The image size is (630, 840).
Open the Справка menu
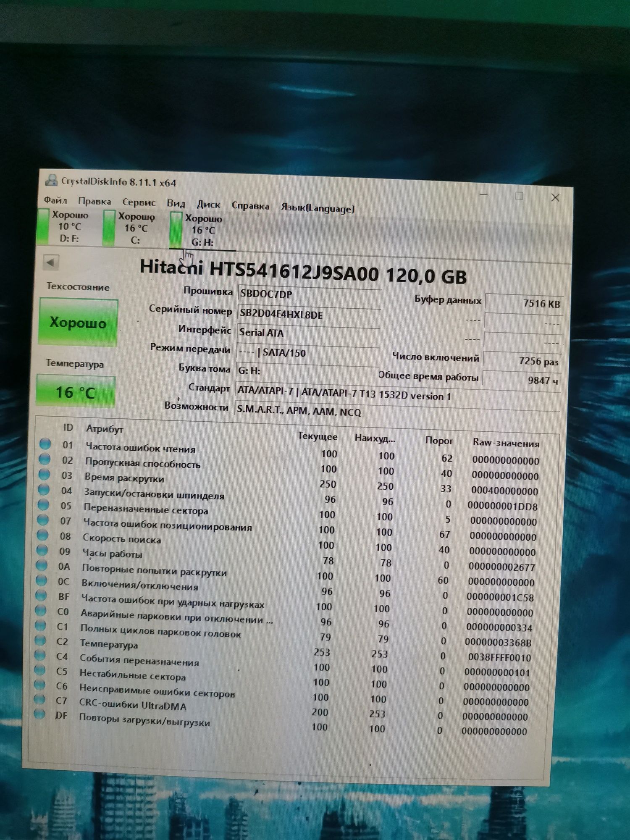click(250, 206)
